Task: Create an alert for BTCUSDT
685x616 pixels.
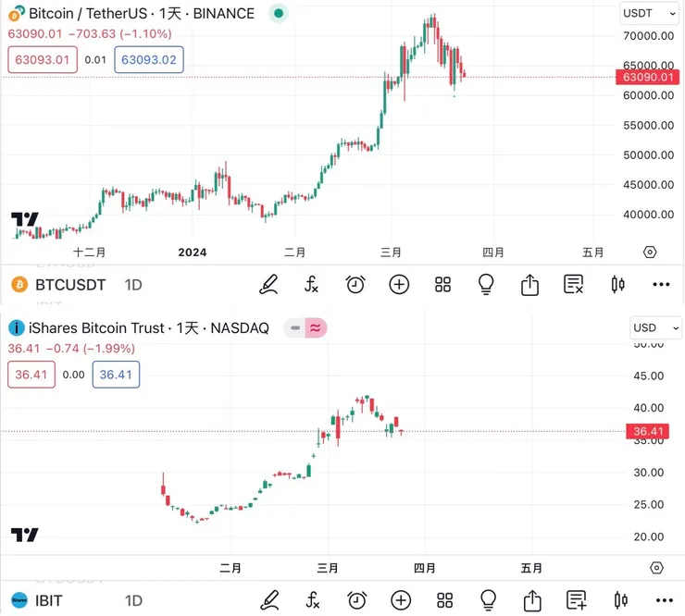Action: click(355, 285)
